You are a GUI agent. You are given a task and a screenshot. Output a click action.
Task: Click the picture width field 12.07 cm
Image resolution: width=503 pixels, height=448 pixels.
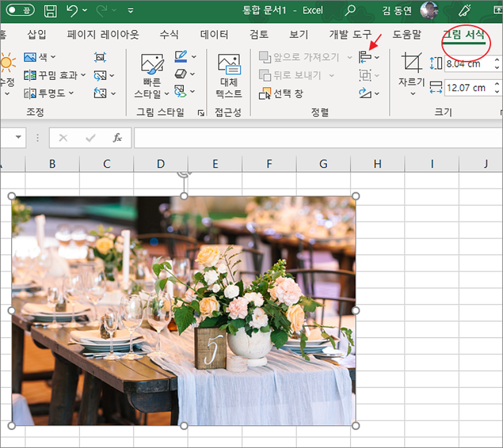(468, 88)
